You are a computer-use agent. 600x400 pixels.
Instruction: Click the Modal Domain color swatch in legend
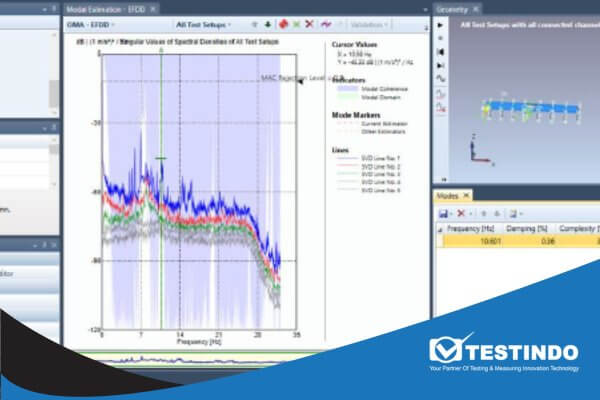tap(347, 97)
